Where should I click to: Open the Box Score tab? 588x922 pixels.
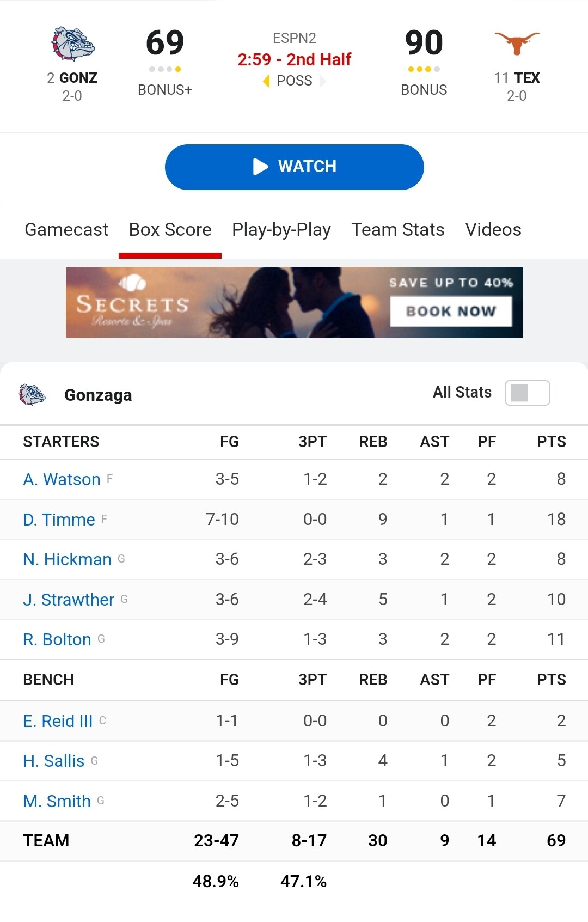tap(170, 230)
